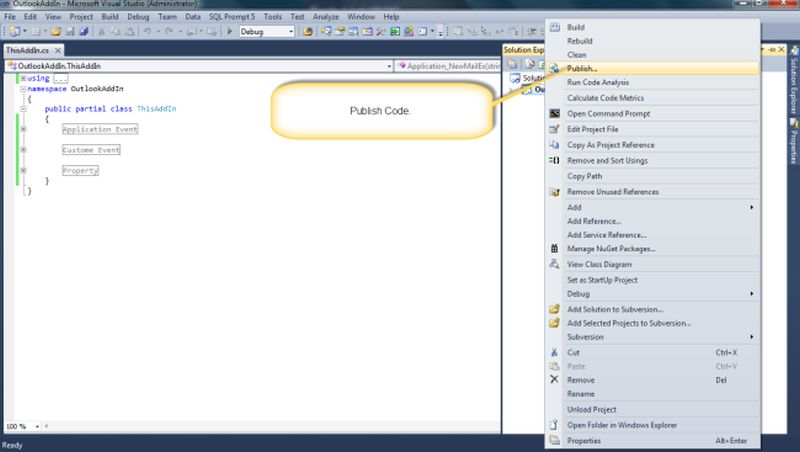This screenshot has height=452, width=800.
Task: Click the Add Selected Projects to Subversion icon
Action: click(x=555, y=323)
